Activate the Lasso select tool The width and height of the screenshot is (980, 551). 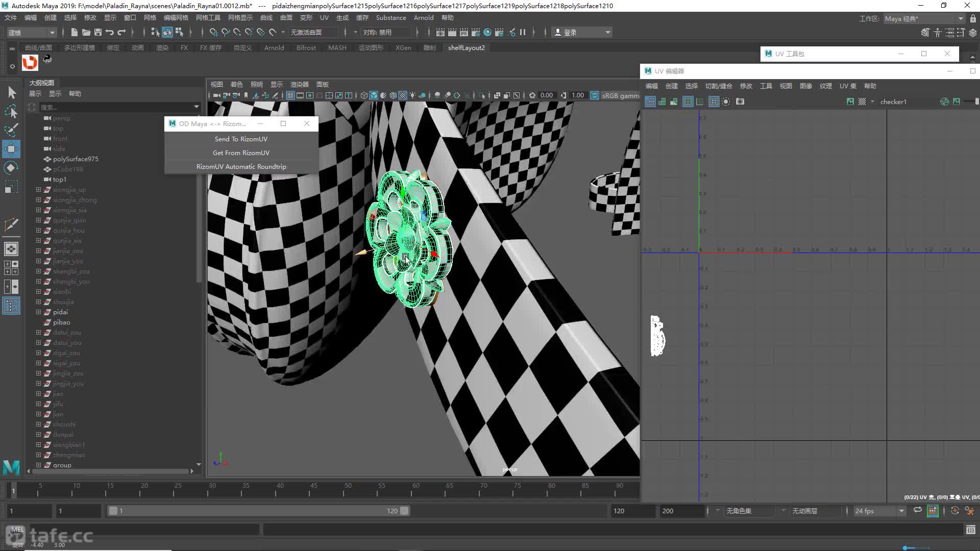pos(11,111)
